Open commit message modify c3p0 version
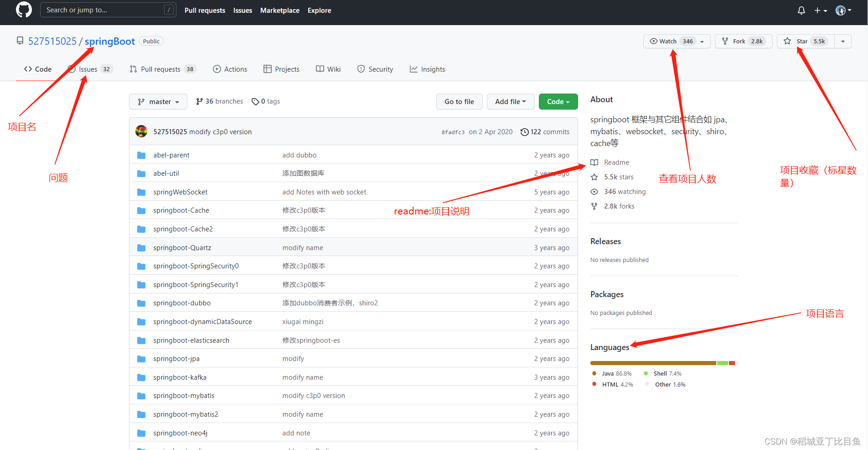 pyautogui.click(x=221, y=132)
